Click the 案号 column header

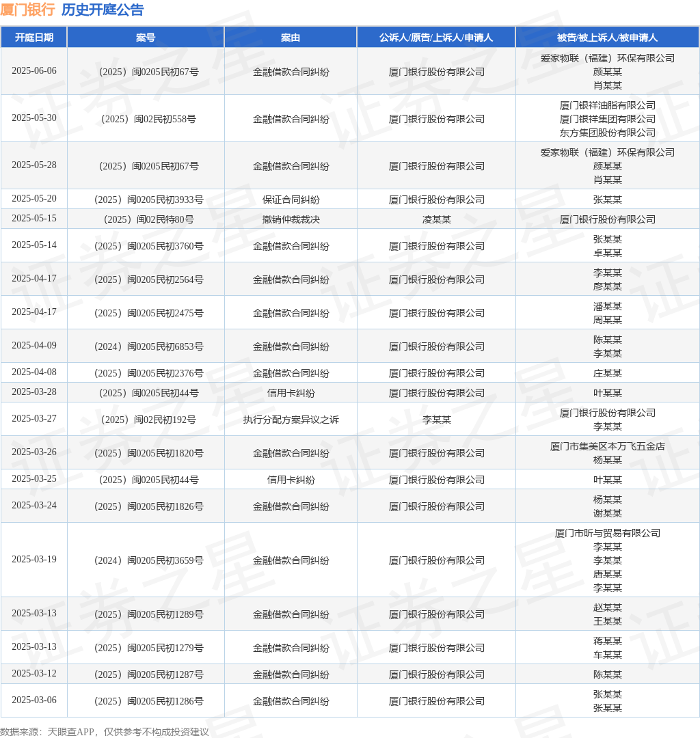click(146, 37)
